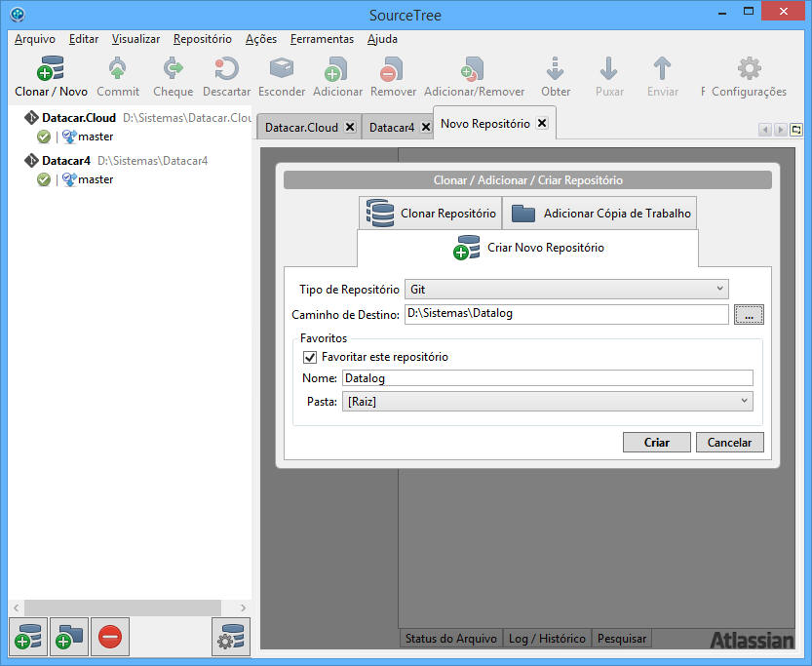Close the Datacar4 tab
Screen dimensions: 812x666
tap(426, 127)
